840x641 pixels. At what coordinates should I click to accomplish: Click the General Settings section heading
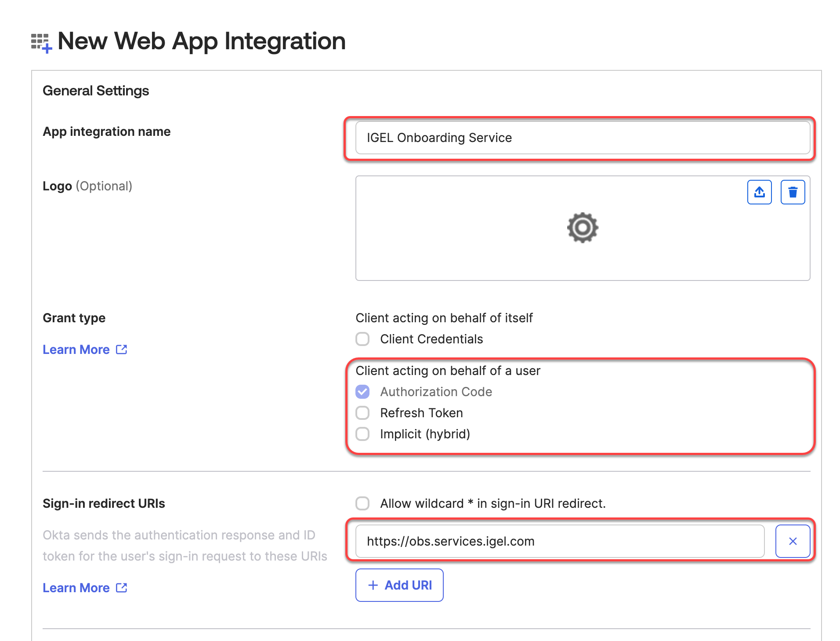(x=96, y=91)
